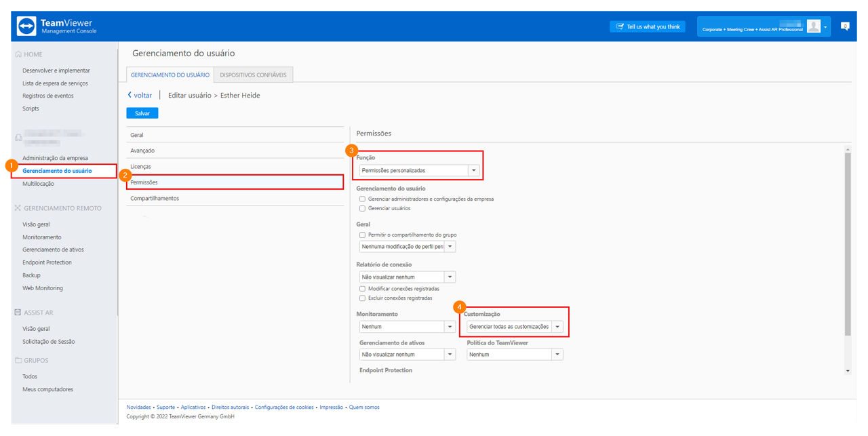This screenshot has width=868, height=436.
Task: Switch to Gerenciamento do usuário tab
Action: (x=170, y=75)
